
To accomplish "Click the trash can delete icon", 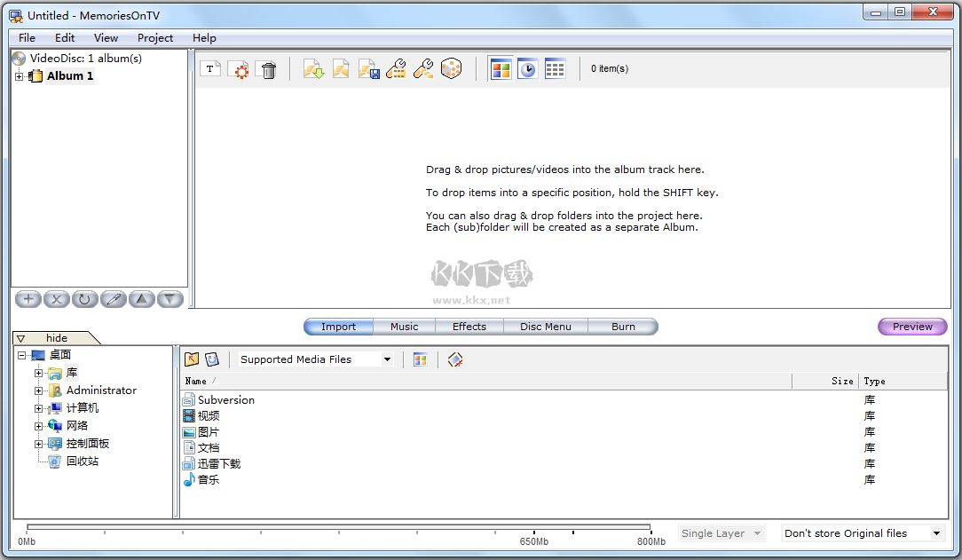I will point(268,69).
